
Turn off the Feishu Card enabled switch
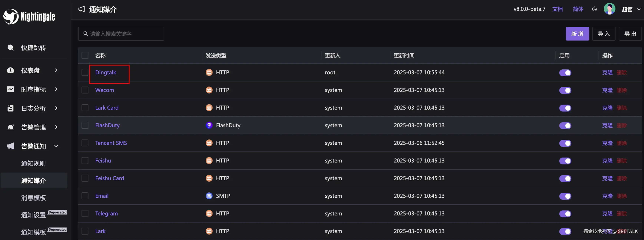(565, 179)
